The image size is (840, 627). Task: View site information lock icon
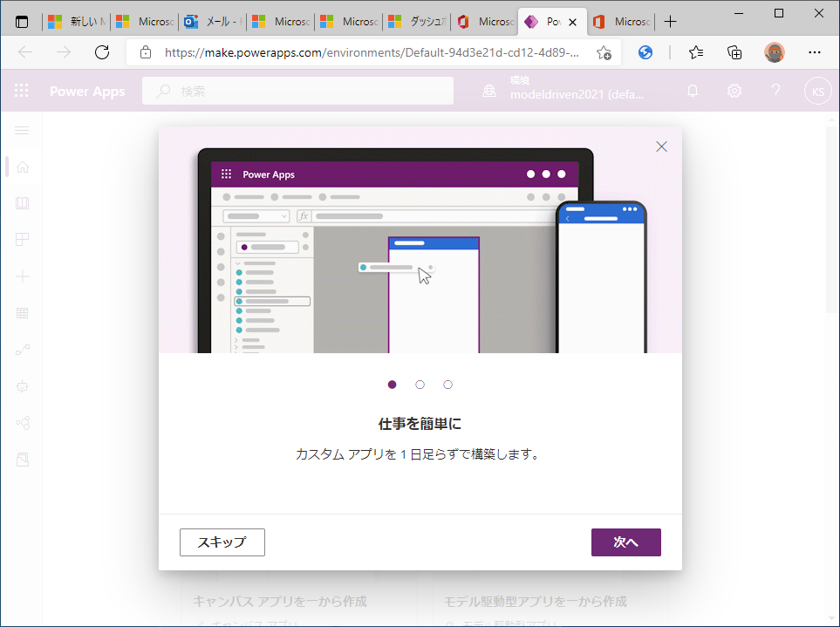(x=145, y=52)
